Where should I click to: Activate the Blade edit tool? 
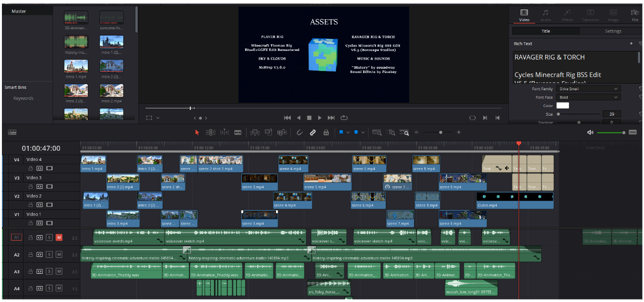(x=238, y=133)
